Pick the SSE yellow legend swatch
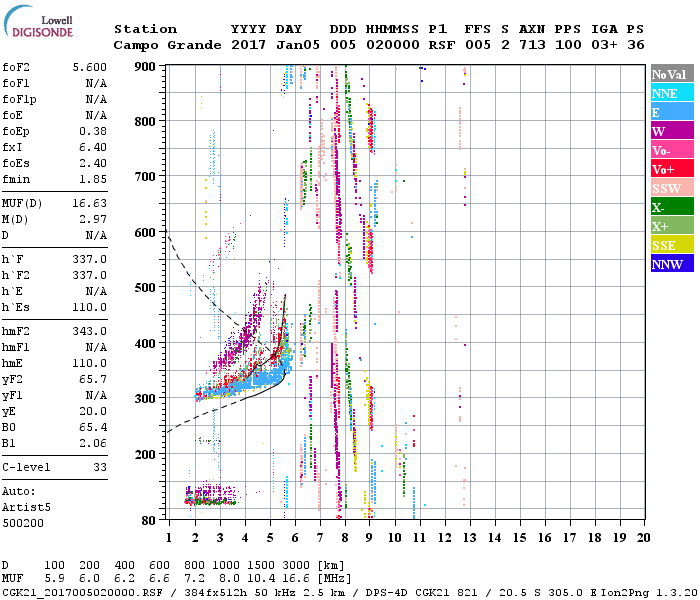700x600 pixels. tap(671, 245)
